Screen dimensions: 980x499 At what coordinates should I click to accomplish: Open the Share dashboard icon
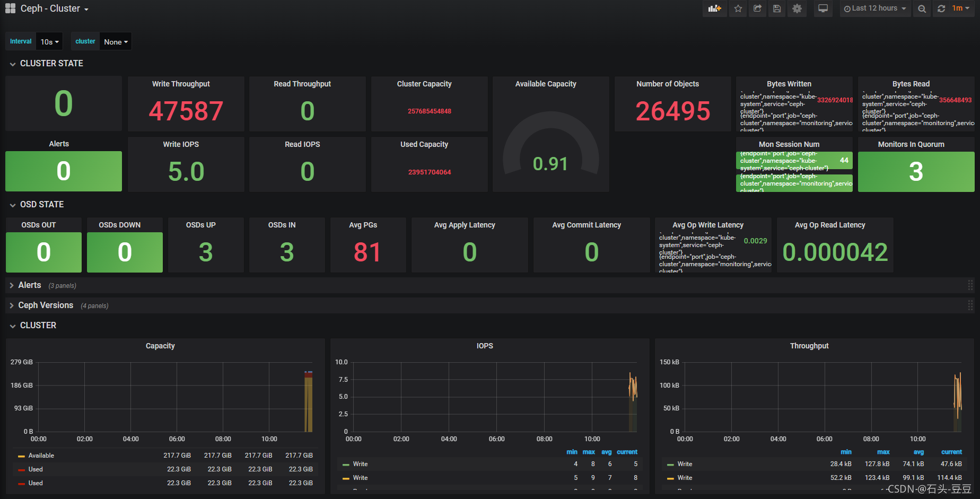coord(757,8)
